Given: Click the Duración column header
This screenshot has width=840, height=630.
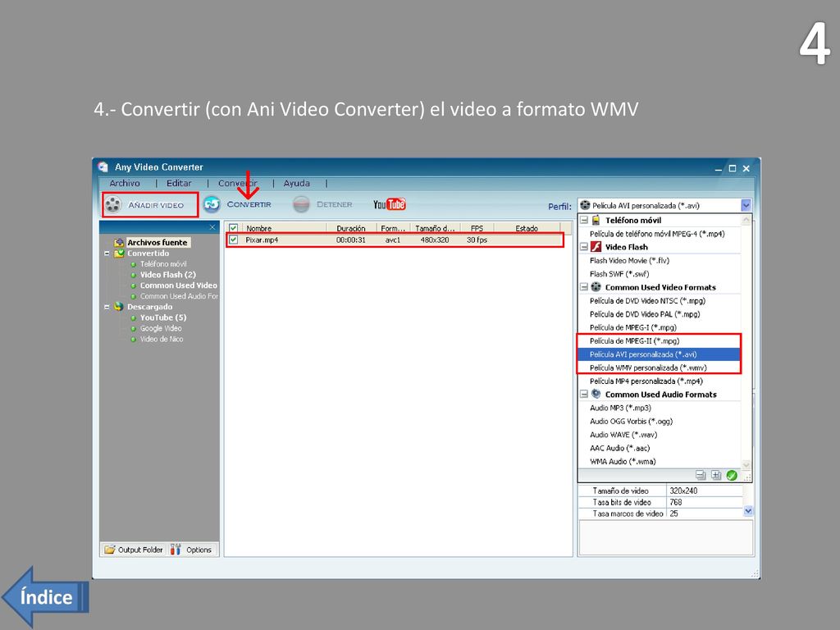Looking at the screenshot, I should (351, 228).
